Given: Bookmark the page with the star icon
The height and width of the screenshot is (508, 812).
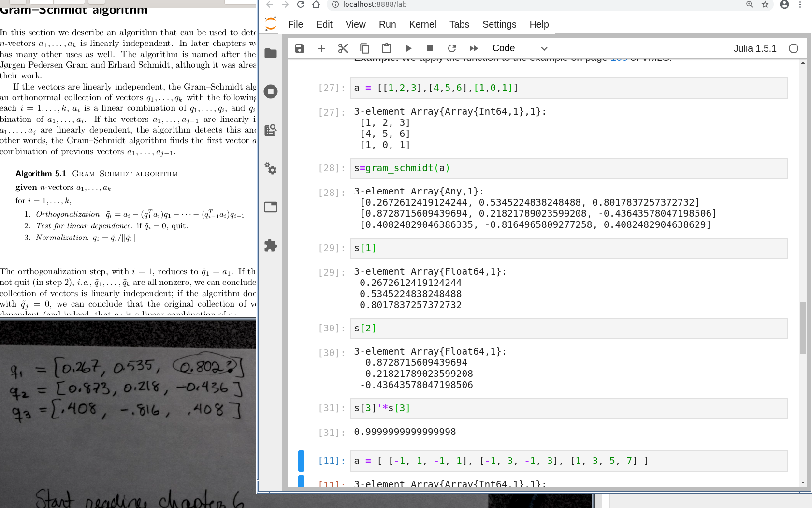Looking at the screenshot, I should coord(765,5).
